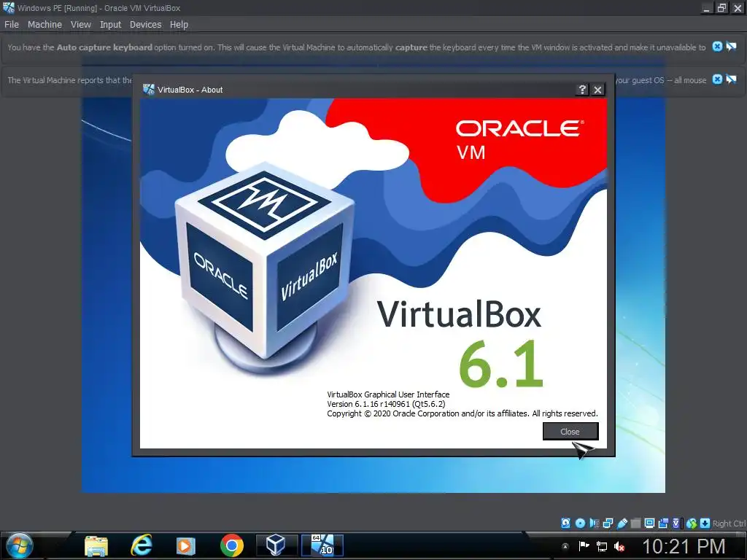Click the shared folders status icon
747x560 pixels.
635,524
